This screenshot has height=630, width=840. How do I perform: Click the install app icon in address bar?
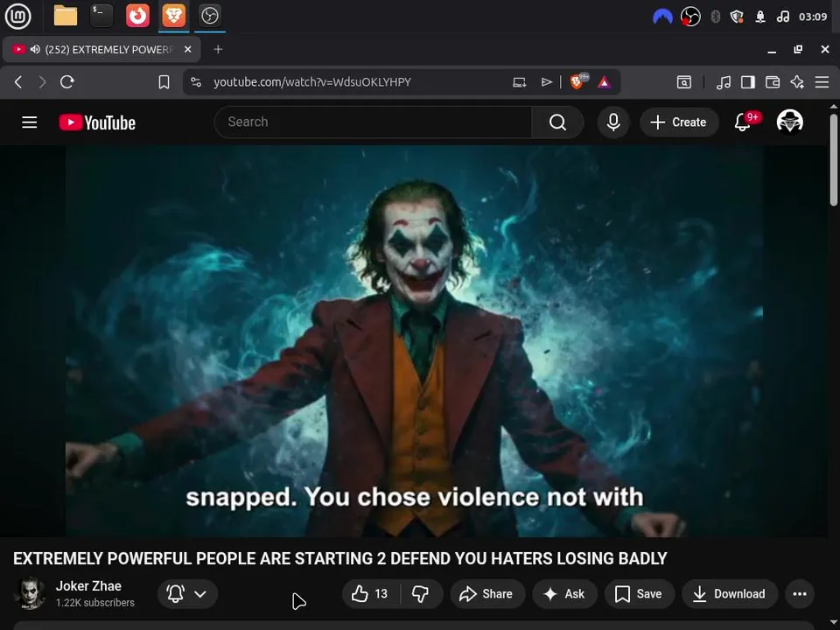pyautogui.click(x=519, y=82)
